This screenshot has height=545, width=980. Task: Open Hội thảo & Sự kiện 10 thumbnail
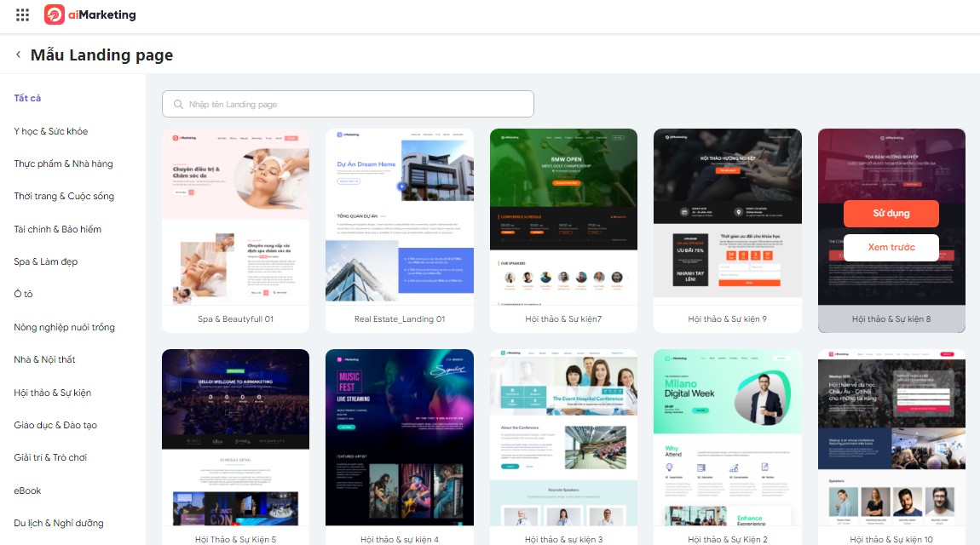click(x=891, y=437)
